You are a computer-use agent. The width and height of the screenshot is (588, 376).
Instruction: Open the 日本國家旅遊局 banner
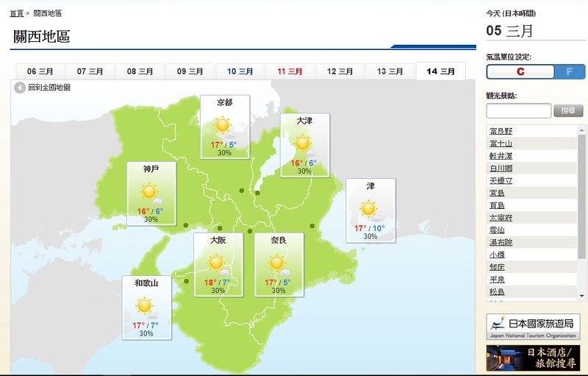(533, 326)
